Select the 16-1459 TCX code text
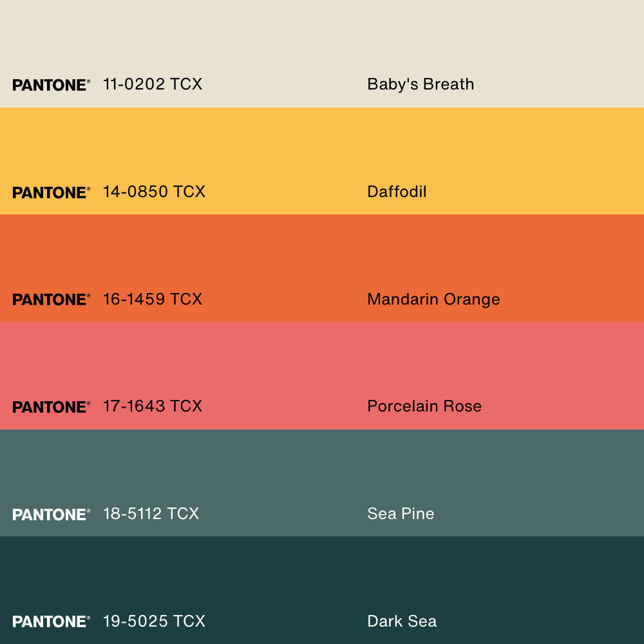644x644 pixels. point(153,299)
